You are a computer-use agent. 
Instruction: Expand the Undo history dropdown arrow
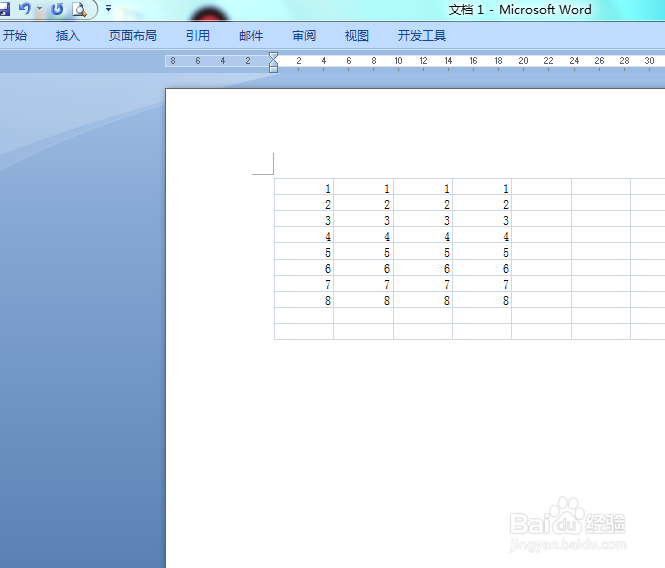[39, 8]
